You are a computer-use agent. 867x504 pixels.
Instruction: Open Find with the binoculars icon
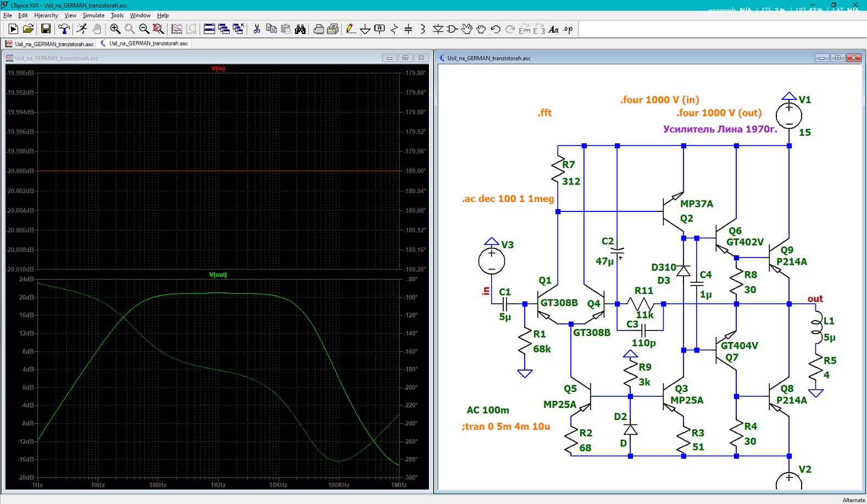tap(300, 29)
